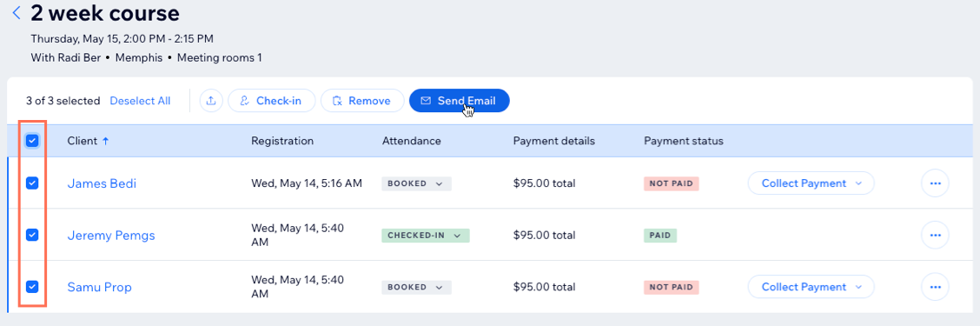Open Jeremy Pemgs client profile
Image resolution: width=980 pixels, height=326 pixels.
(x=111, y=236)
